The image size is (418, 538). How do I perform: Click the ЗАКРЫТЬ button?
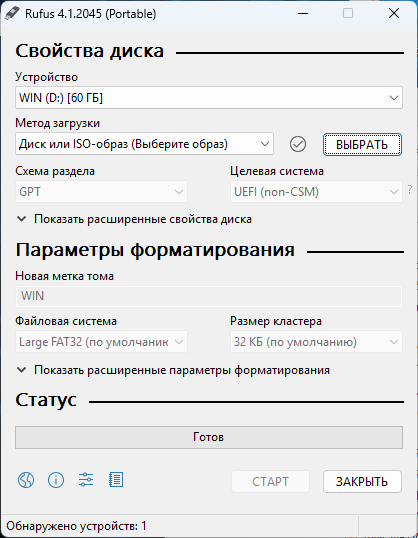click(x=362, y=482)
